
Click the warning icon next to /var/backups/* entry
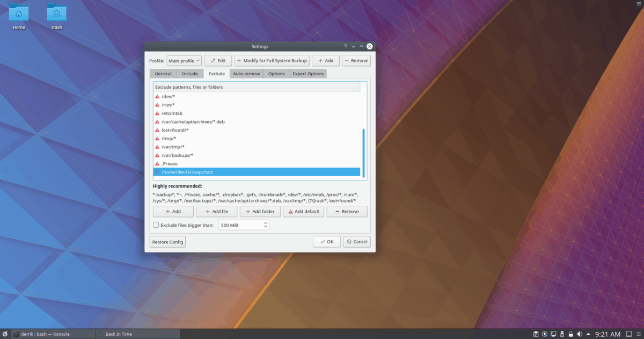pos(157,155)
